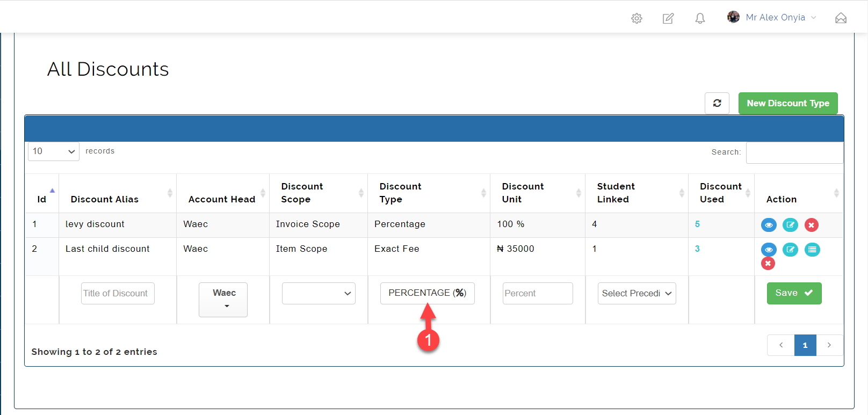Open the Waec account head dropdown

point(223,300)
